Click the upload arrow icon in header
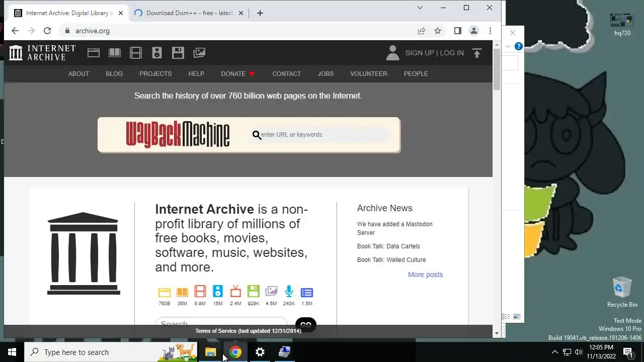Screen dimensions: 644x362 coord(477,53)
